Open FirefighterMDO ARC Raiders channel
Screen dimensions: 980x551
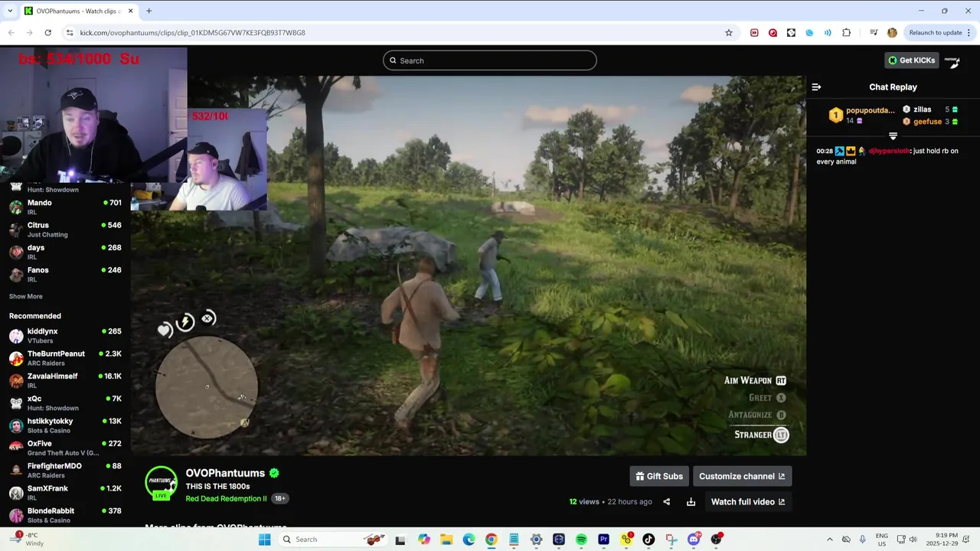(x=65, y=470)
